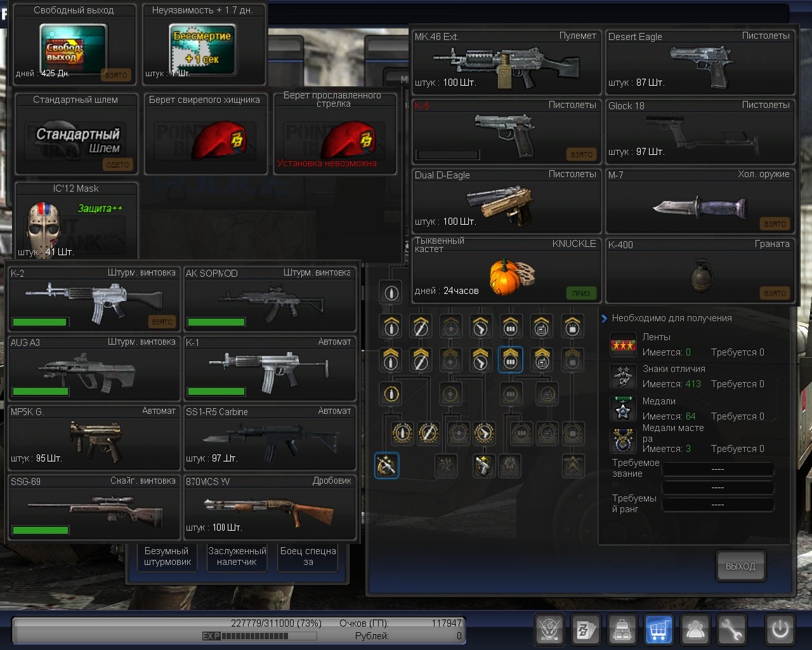Select the laurel-wreath pistol skill icon
This screenshot has height=650, width=812.
pos(484,433)
